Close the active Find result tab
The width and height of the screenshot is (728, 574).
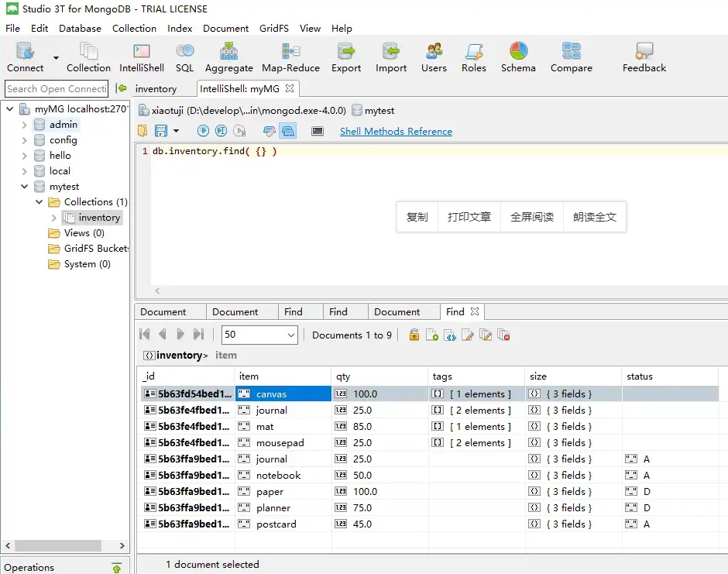pyautogui.click(x=475, y=311)
